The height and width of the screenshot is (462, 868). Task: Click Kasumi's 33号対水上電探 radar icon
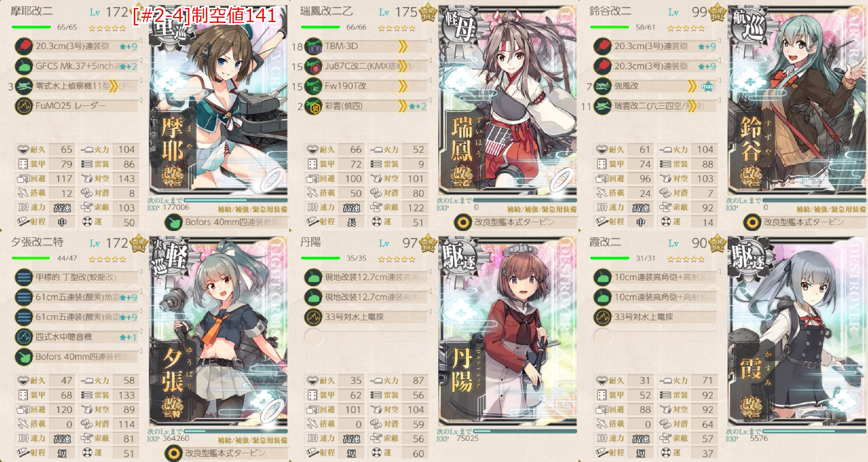[x=602, y=317]
